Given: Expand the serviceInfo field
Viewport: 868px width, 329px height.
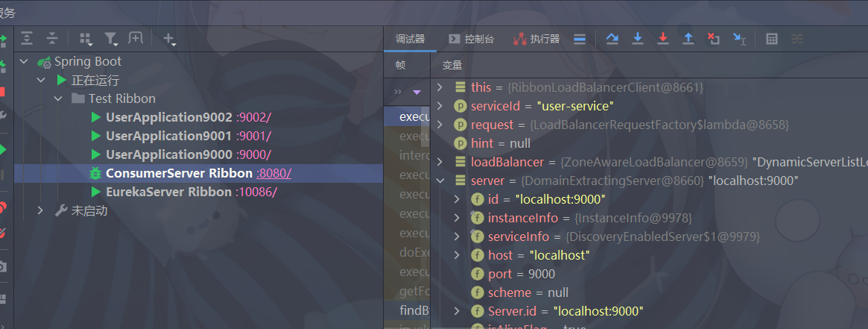Looking at the screenshot, I should (x=457, y=236).
